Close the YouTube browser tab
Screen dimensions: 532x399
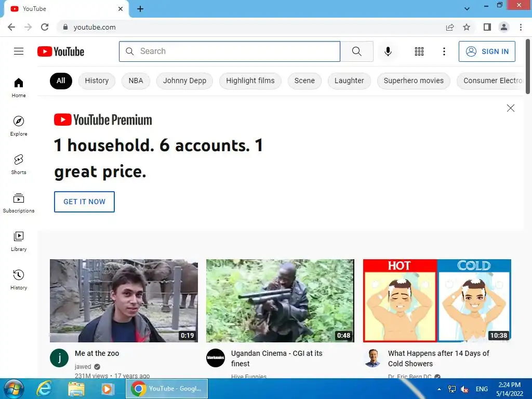pos(121,9)
